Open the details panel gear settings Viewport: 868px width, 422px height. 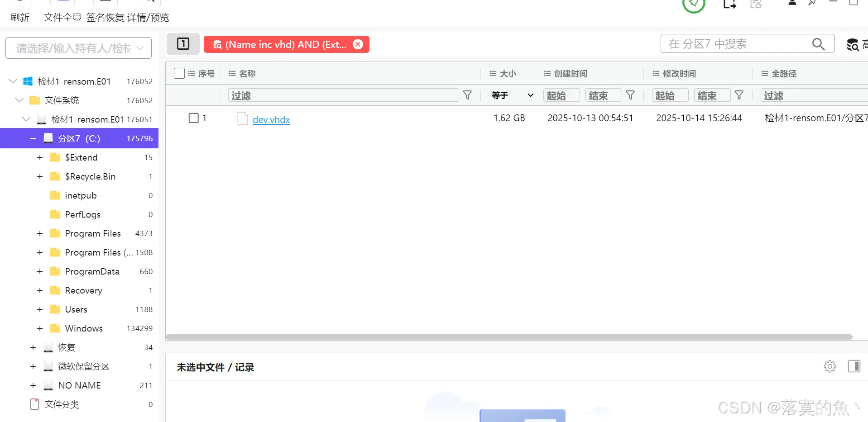point(830,366)
